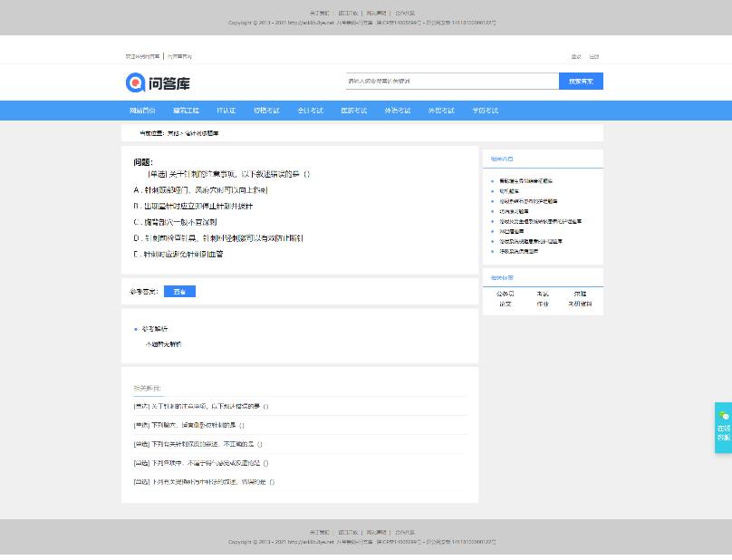Image resolution: width=732 pixels, height=560 pixels.
Task: Select the 外语考试 navigation tab
Action: pos(397,111)
